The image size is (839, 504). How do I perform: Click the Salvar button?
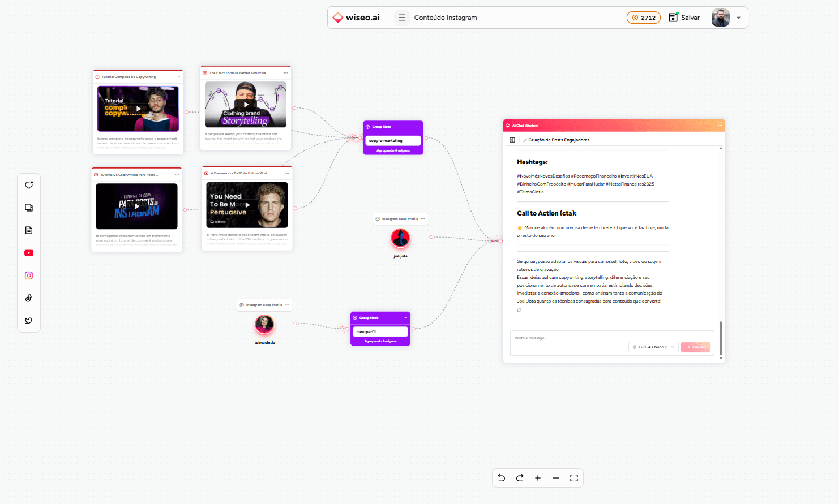point(684,18)
